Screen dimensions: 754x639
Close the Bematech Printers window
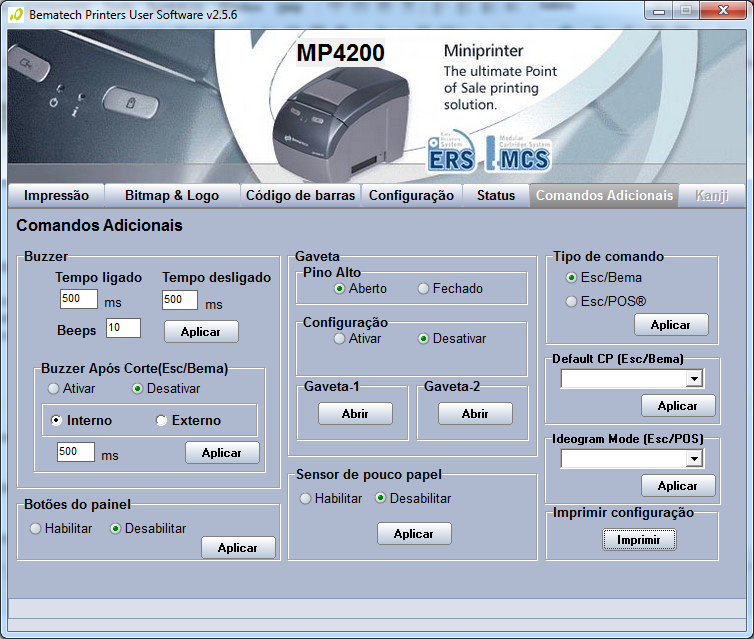(723, 11)
